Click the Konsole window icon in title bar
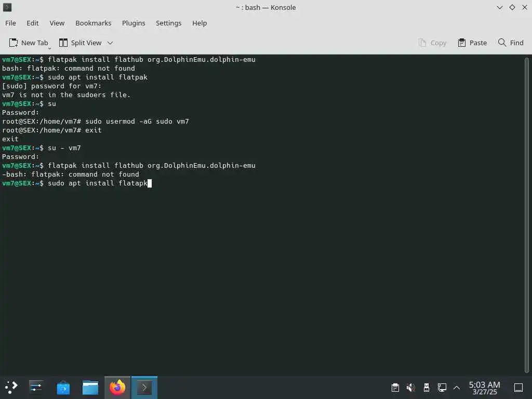 (x=7, y=7)
